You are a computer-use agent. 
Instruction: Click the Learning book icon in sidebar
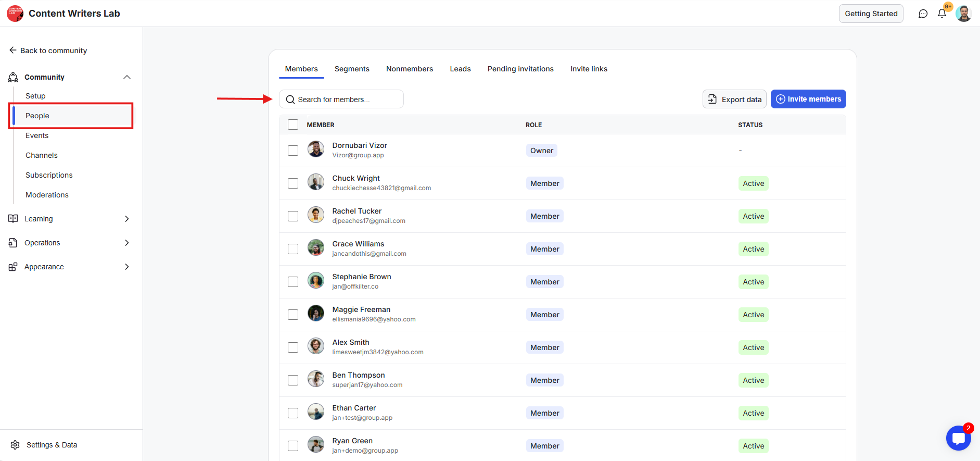click(x=13, y=219)
